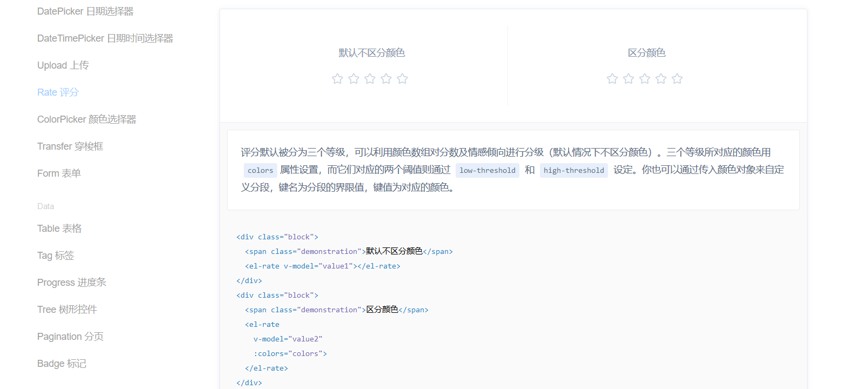This screenshot has height=389, width=868.
Task: Open DatePicker 日期选择器 page
Action: pyautogui.click(x=85, y=11)
